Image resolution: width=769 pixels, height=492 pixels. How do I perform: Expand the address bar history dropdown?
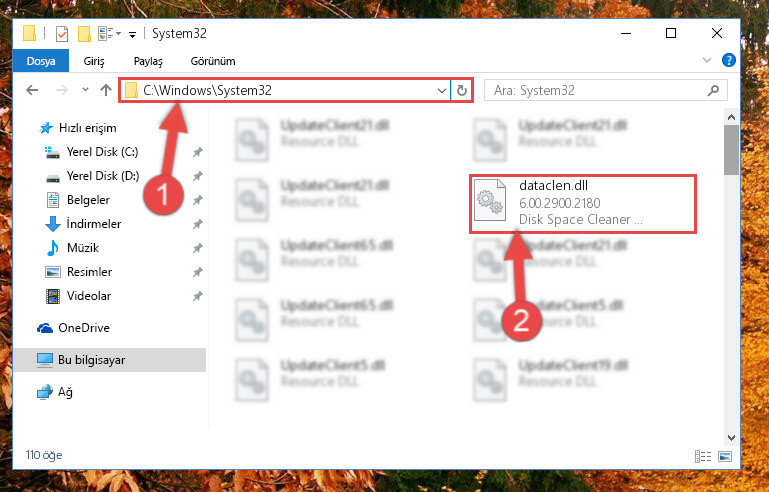click(441, 90)
